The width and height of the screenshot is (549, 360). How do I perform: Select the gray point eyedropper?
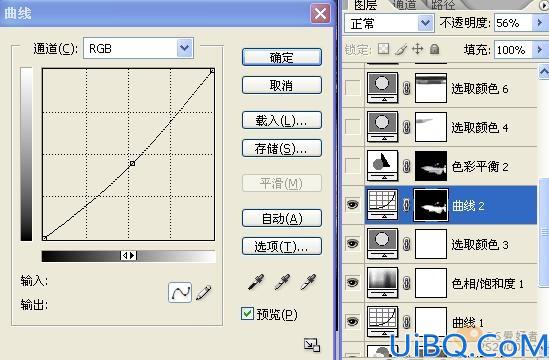point(282,282)
